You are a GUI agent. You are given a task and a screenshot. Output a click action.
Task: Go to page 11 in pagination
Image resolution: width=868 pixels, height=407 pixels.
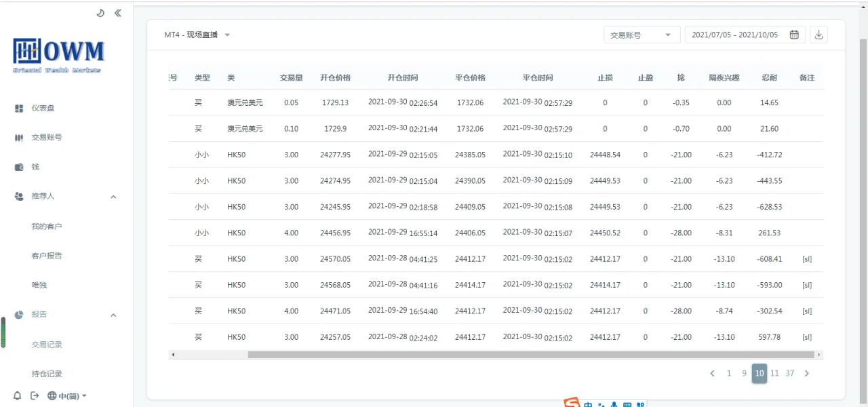point(774,373)
